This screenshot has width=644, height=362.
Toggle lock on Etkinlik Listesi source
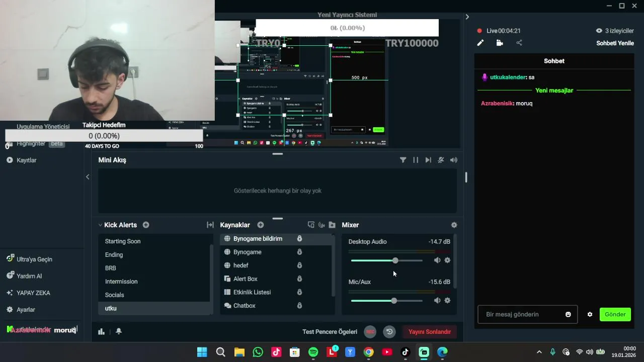click(299, 292)
